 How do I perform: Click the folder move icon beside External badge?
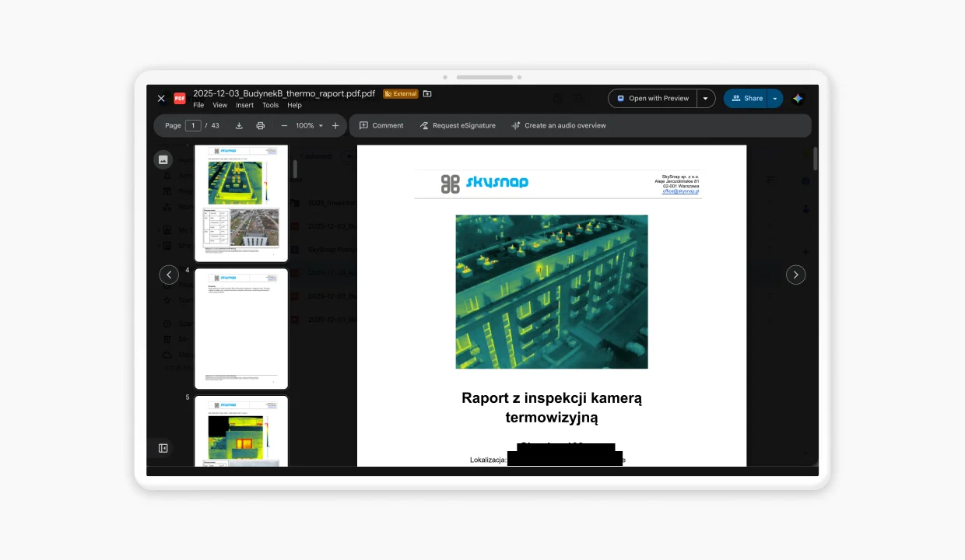click(427, 94)
